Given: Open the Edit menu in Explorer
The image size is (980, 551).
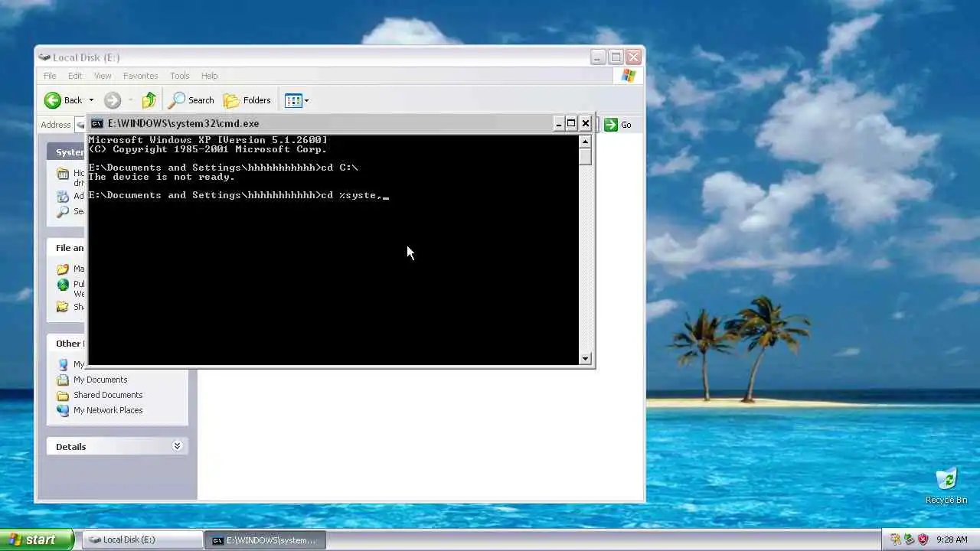Looking at the screenshot, I should point(75,76).
